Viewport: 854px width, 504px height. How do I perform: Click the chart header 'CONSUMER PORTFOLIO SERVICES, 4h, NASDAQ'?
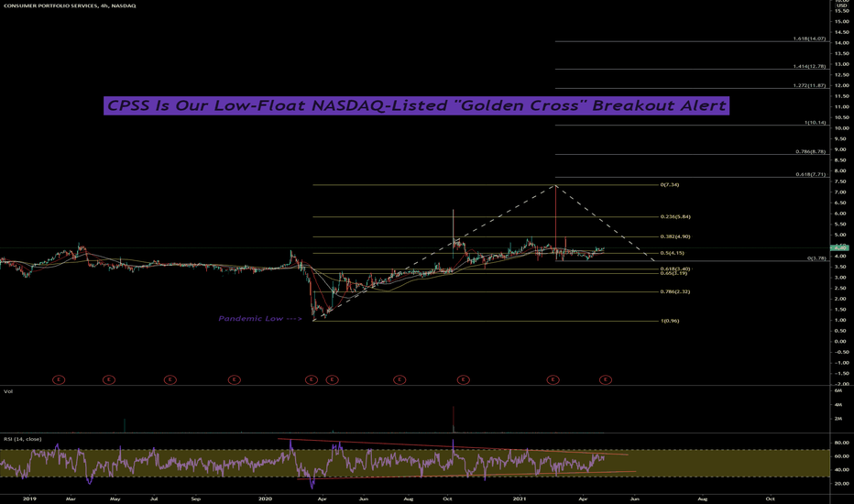click(69, 5)
